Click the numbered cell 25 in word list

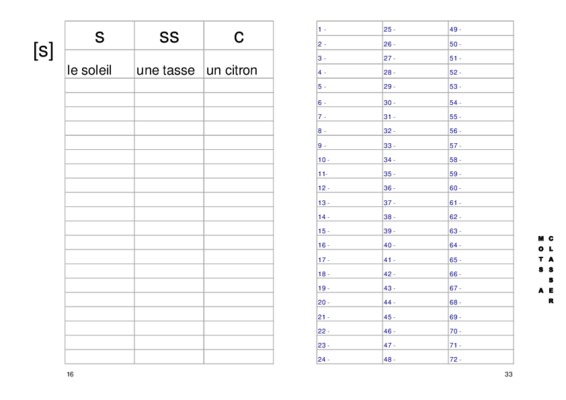coord(415,29)
